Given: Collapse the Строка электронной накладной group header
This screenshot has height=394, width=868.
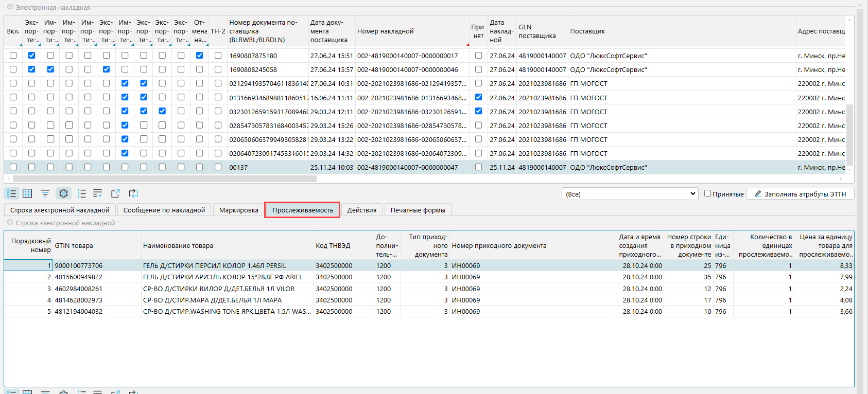Looking at the screenshot, I should click(10, 223).
